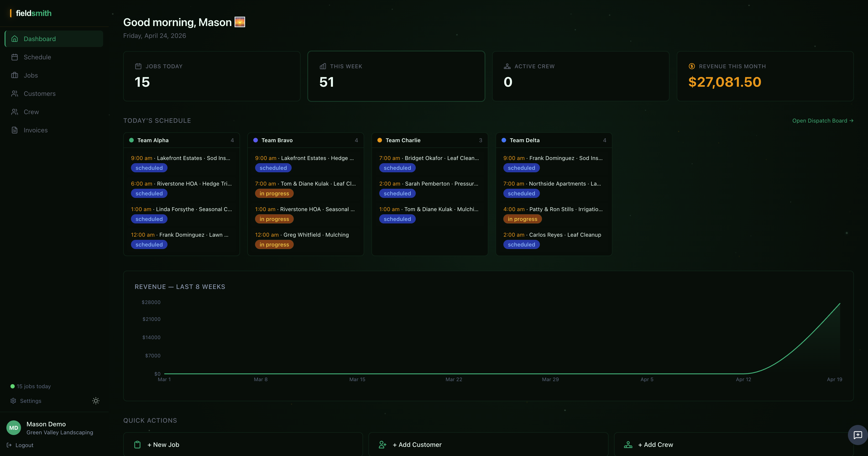Open the Crew page

click(x=54, y=112)
